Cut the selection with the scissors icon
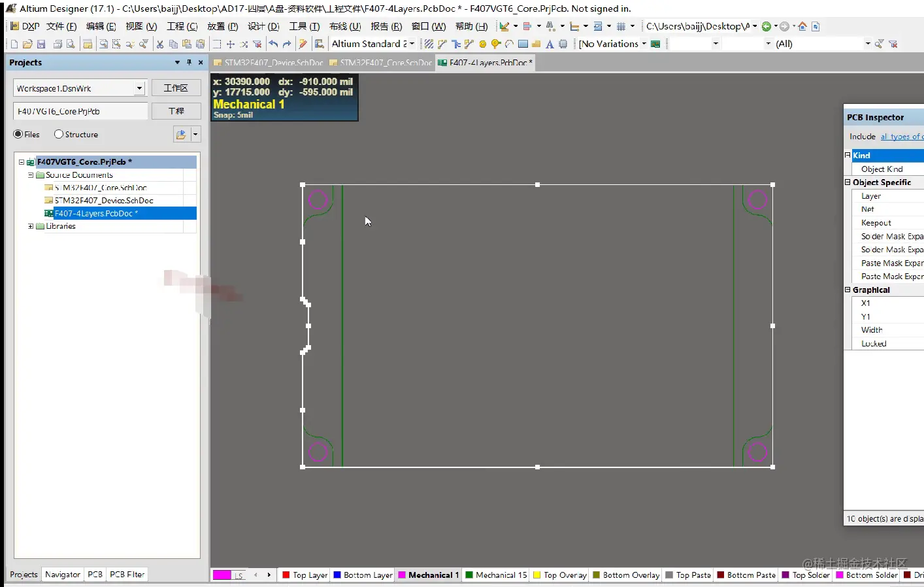 click(159, 44)
